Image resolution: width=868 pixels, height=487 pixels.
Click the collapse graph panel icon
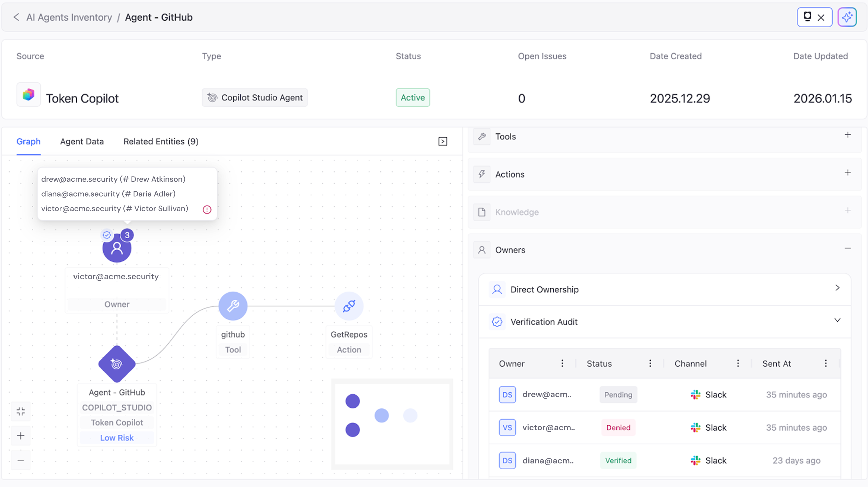pos(443,142)
